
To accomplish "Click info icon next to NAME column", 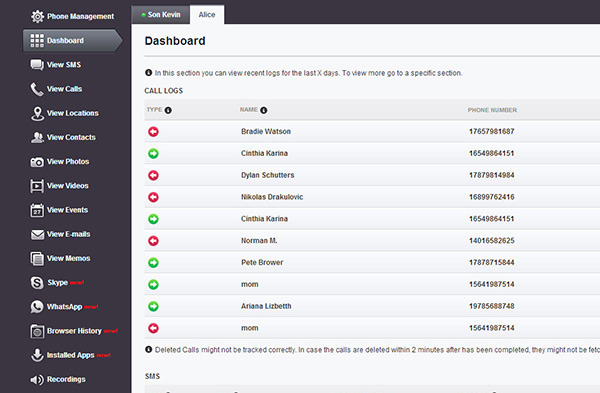I will click(x=264, y=110).
